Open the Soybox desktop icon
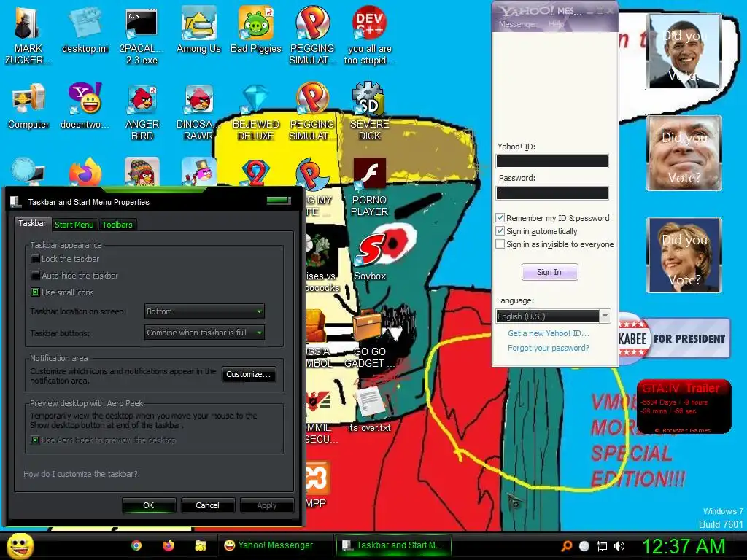Viewport: 747px width, 560px height. click(x=370, y=256)
